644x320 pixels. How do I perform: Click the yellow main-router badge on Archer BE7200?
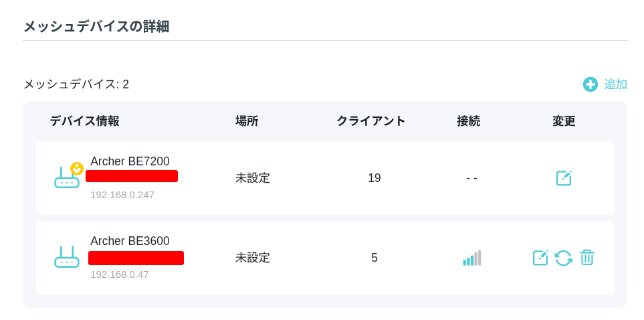click(x=77, y=168)
